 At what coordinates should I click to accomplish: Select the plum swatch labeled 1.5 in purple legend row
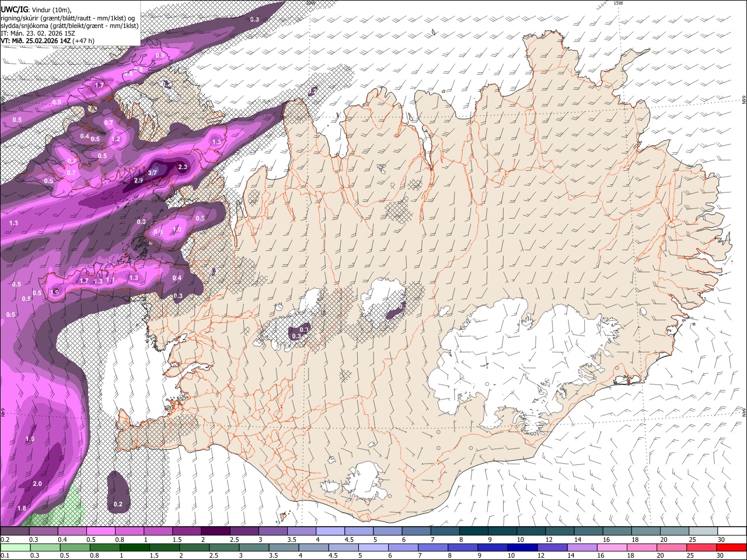[x=186, y=531]
